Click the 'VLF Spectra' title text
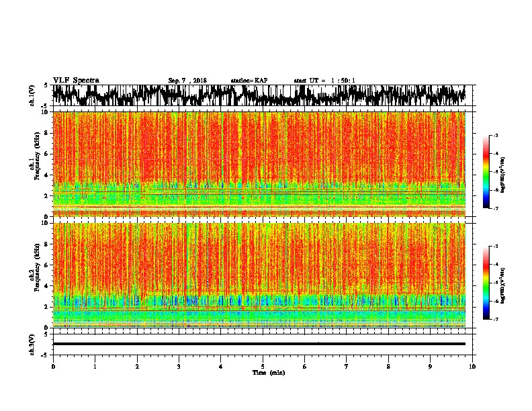Viewport: 532px width, 411px height. tap(76, 81)
